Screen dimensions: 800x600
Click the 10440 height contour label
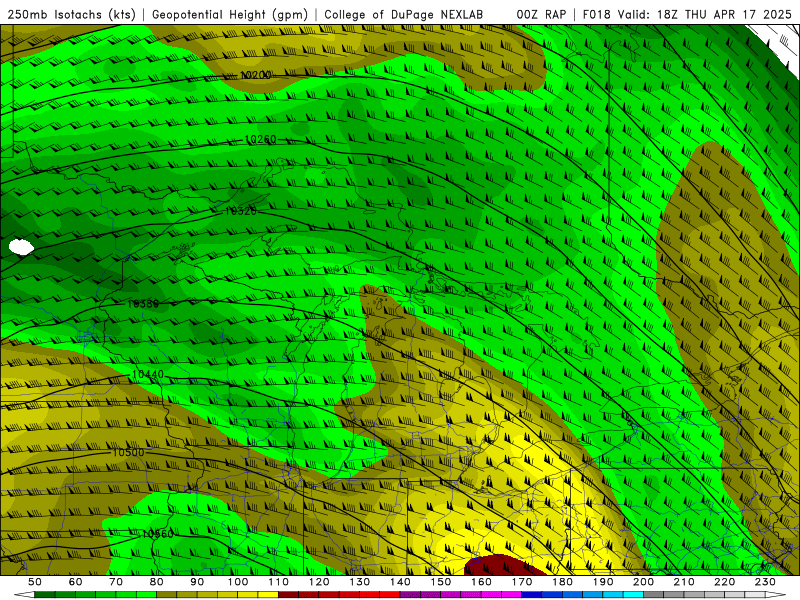148,374
